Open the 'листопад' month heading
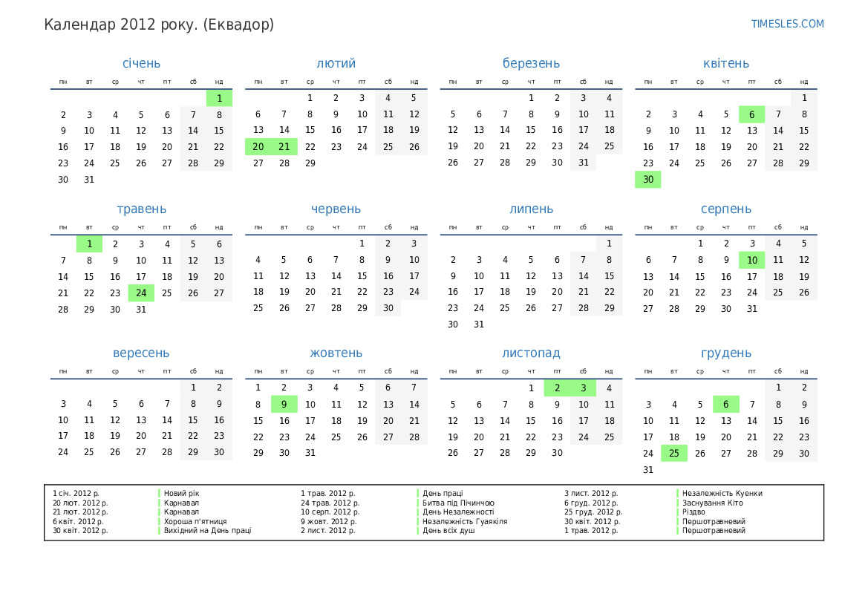Image resolution: width=868 pixels, height=614 pixels. 531,353
